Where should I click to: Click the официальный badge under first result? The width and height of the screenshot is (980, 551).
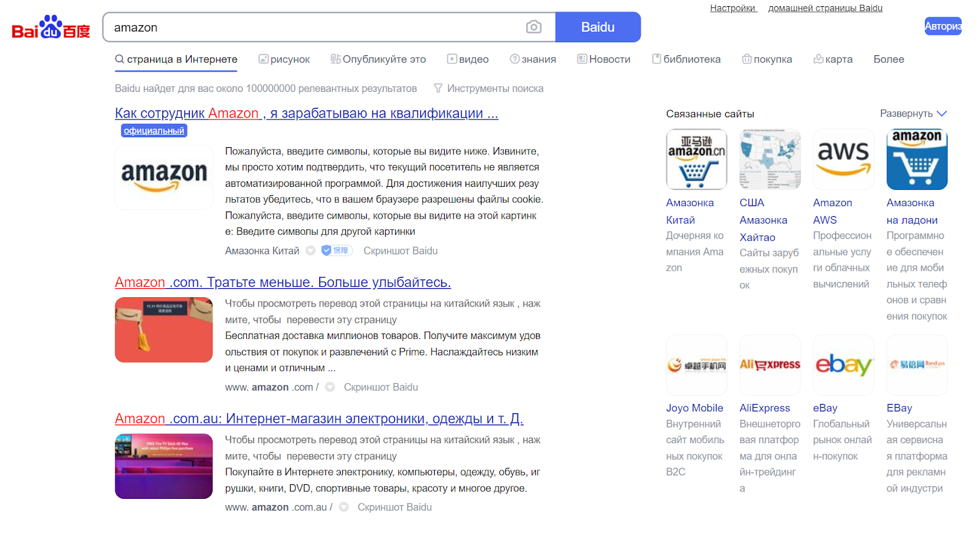pyautogui.click(x=154, y=131)
